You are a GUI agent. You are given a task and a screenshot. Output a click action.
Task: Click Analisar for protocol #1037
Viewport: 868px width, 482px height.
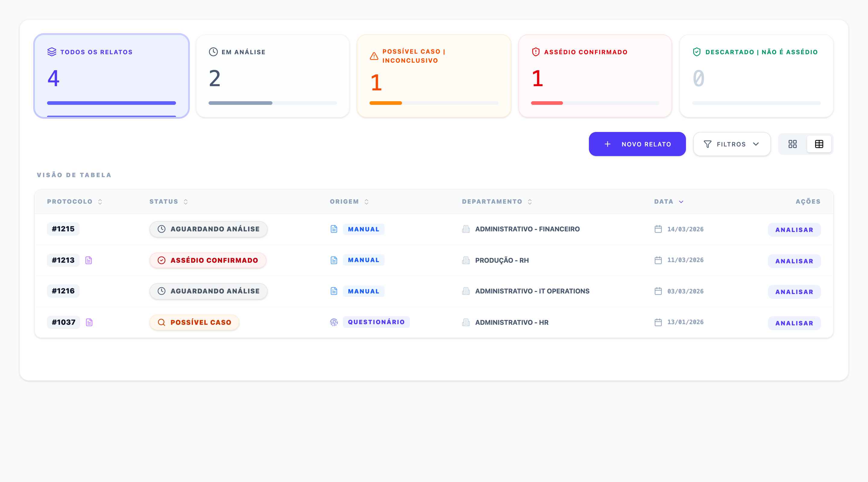(x=794, y=323)
